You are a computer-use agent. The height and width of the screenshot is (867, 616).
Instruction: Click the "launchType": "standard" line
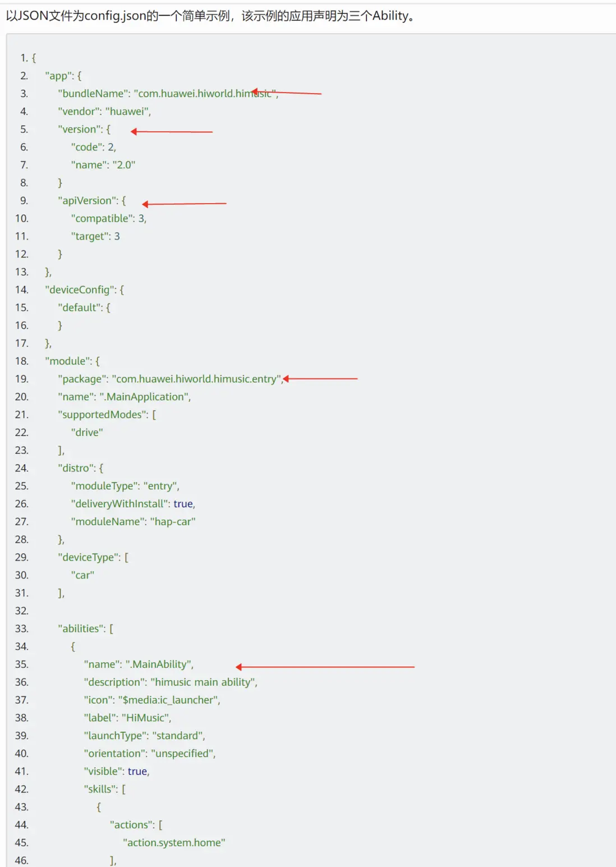144,736
